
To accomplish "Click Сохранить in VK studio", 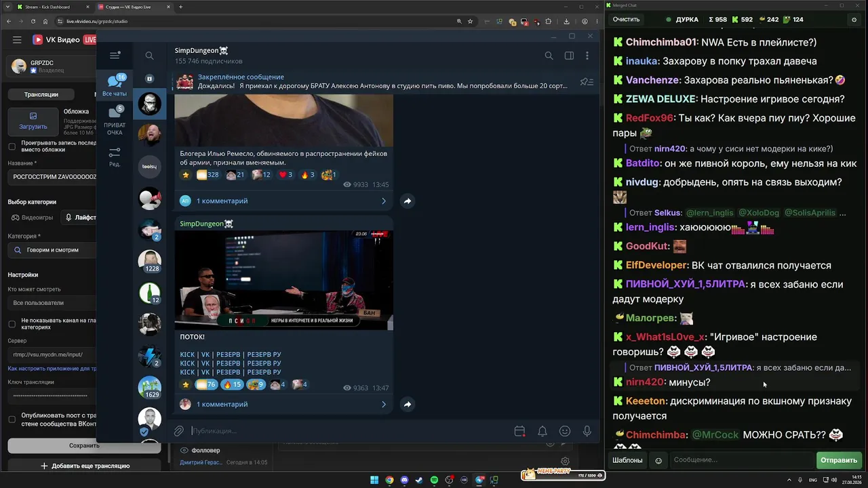I will point(84,446).
